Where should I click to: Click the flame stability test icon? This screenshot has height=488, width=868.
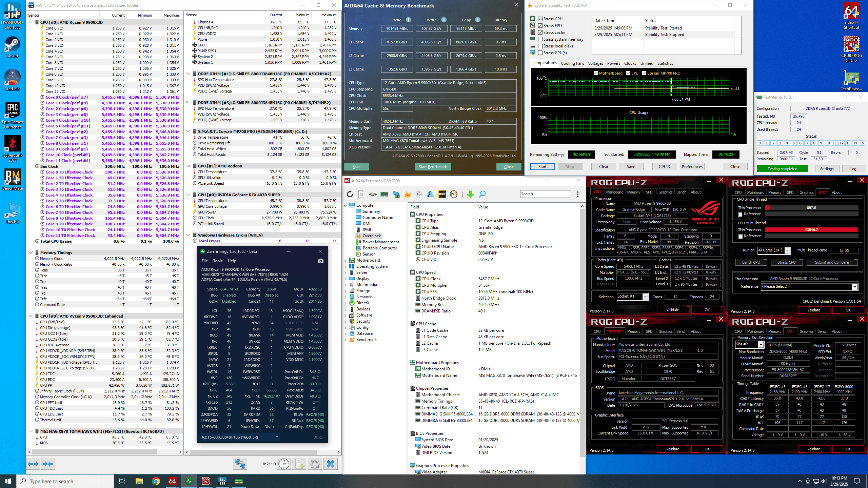pyautogui.click(x=408, y=194)
